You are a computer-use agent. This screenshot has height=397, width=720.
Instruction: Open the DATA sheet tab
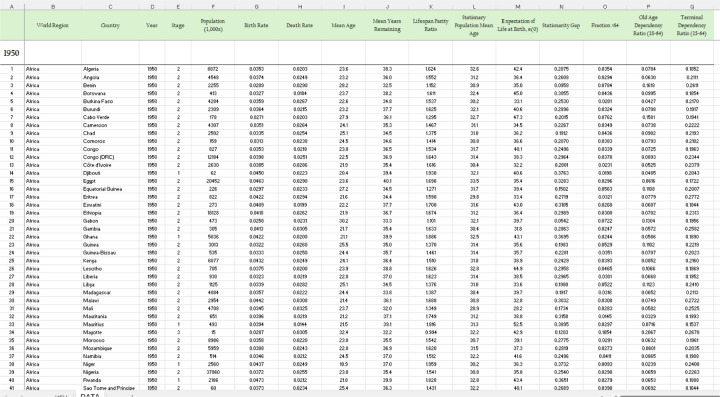coord(89,395)
